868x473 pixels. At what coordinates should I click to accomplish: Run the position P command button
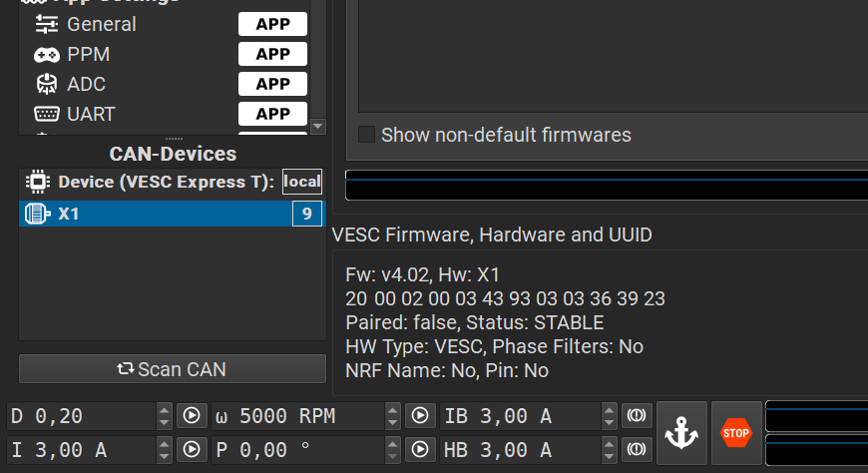tap(420, 450)
